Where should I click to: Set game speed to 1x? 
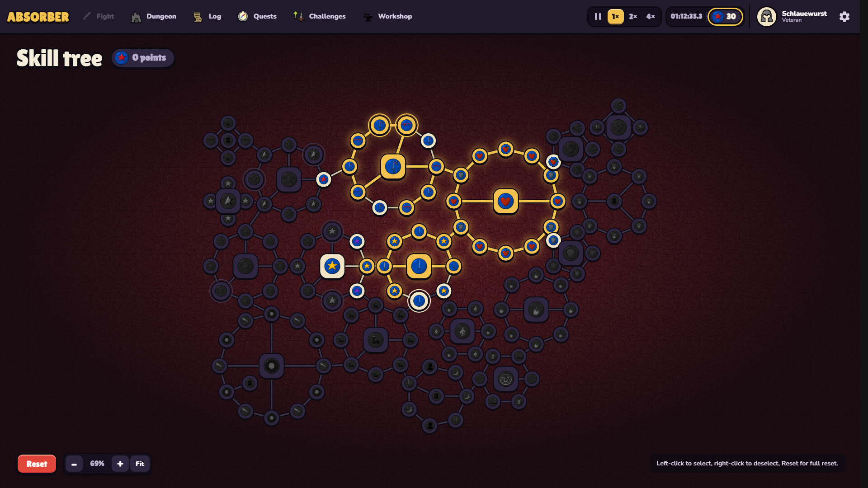615,17
